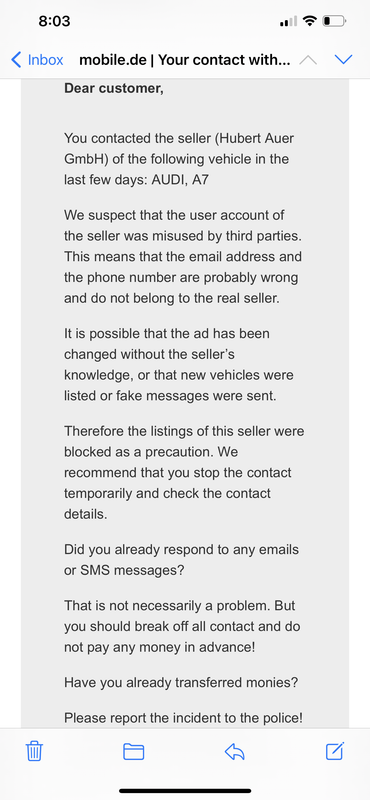Tap the "Dear customer," greeting
The width and height of the screenshot is (370, 800).
click(x=114, y=88)
